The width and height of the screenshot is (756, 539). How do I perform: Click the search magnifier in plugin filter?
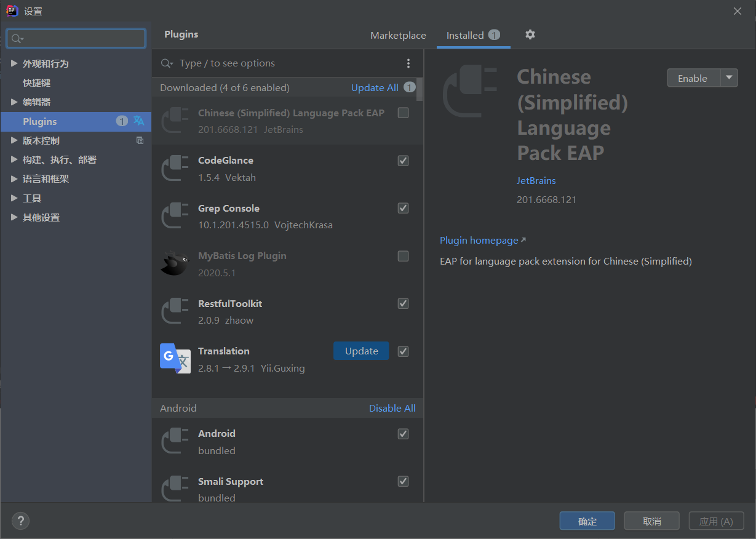[x=167, y=63]
